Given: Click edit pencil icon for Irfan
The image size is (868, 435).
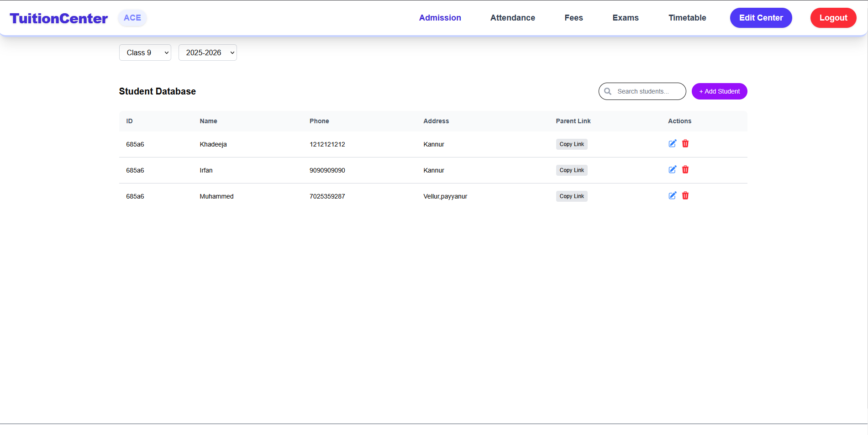Looking at the screenshot, I should click(x=672, y=170).
